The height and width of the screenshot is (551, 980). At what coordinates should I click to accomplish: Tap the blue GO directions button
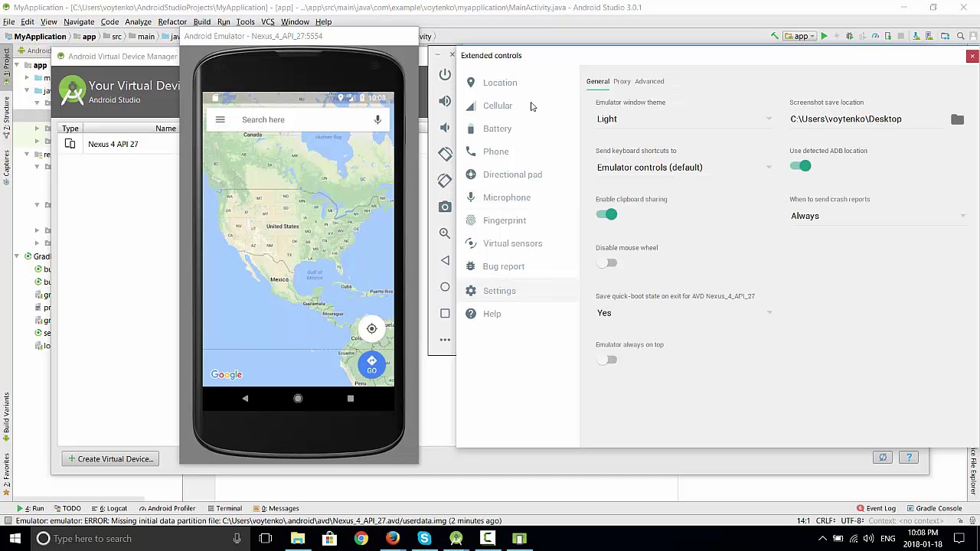pos(371,364)
